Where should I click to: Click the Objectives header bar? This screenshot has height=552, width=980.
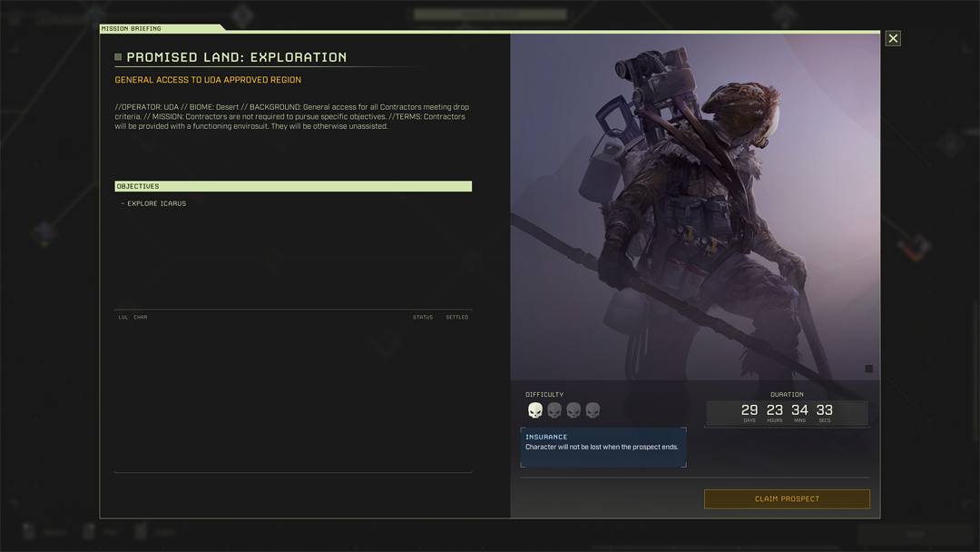(x=293, y=186)
